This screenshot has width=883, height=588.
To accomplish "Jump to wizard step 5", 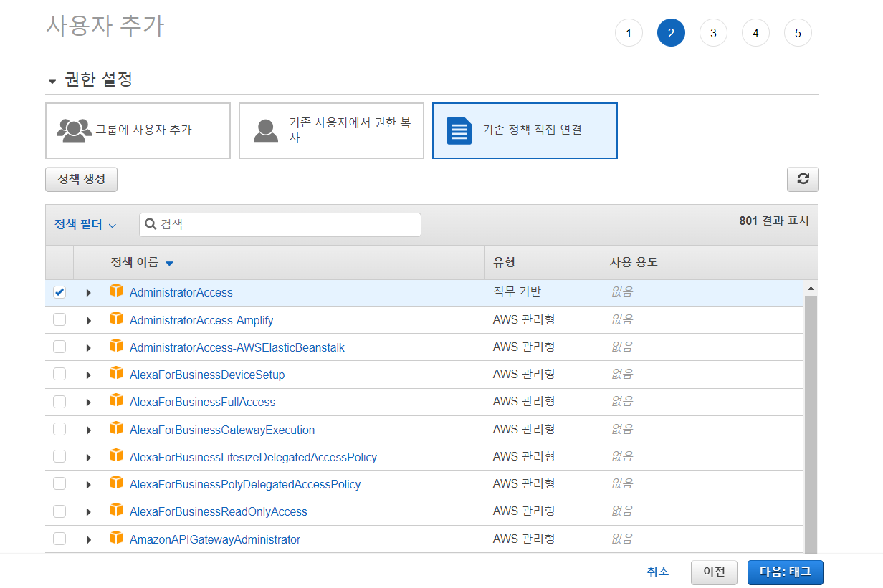I will click(x=798, y=33).
